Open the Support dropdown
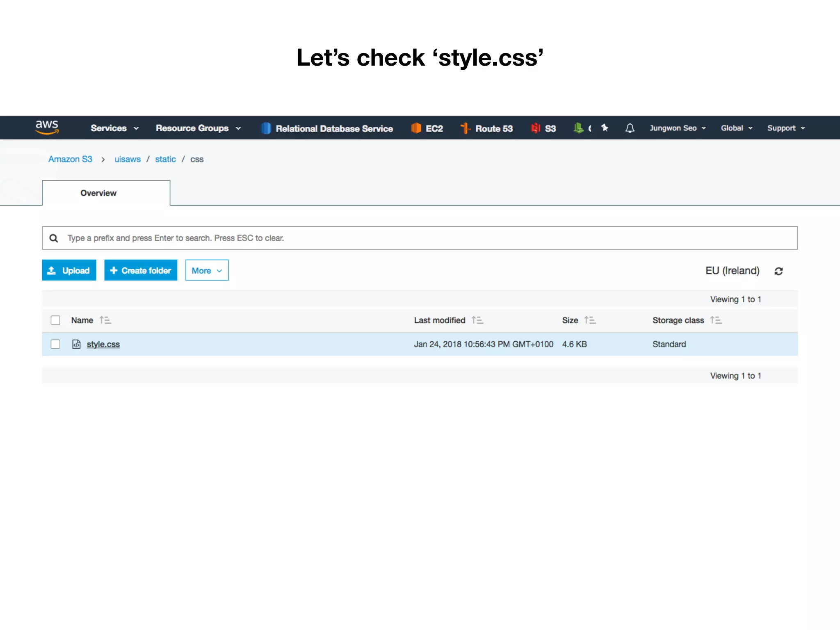Viewport: 840px width, 630px height. (786, 128)
